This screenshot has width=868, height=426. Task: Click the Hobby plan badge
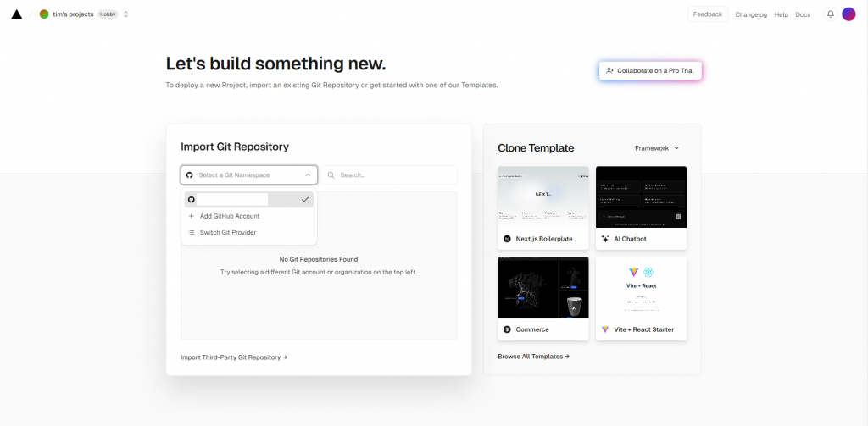[x=108, y=14]
